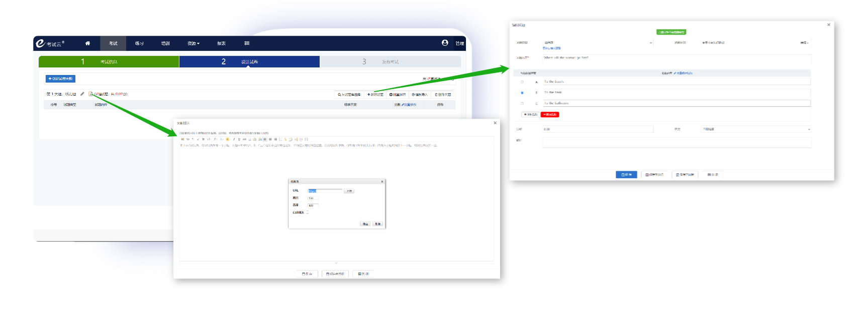The height and width of the screenshot is (309, 868).
Task: Open the list menu icon in navbar
Action: (247, 44)
